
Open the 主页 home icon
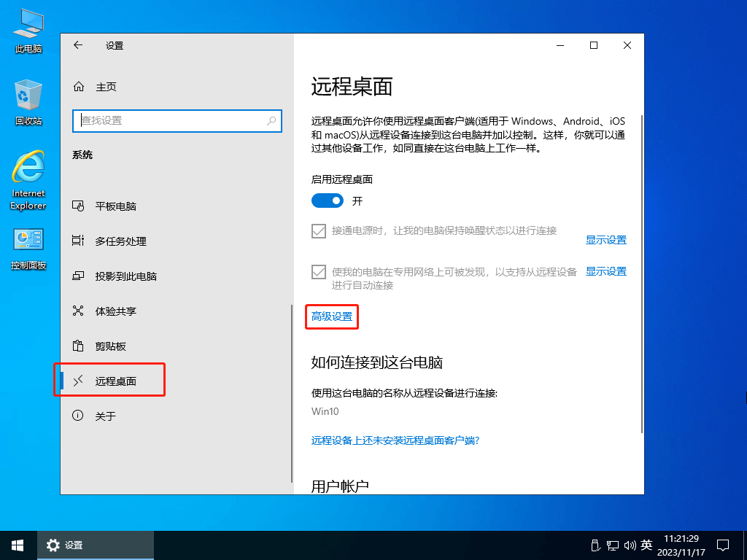[79, 87]
